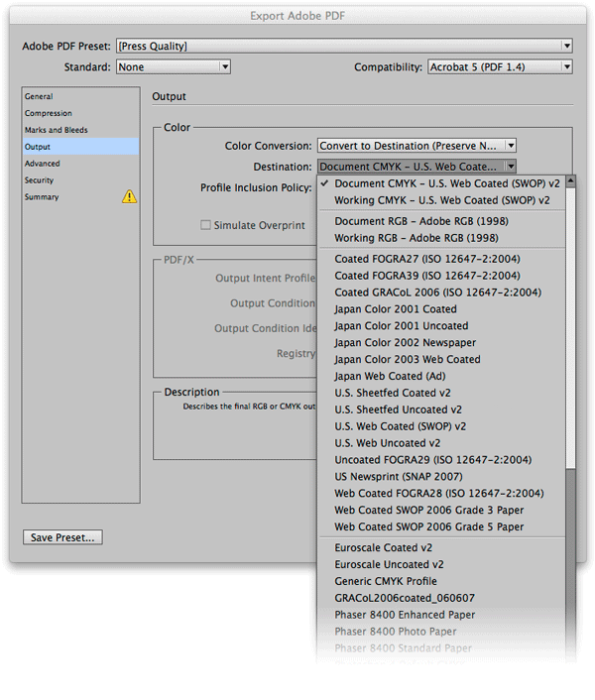595x700 pixels.
Task: Choose US Newsprint (SNAP 2007)
Action: coord(441,477)
